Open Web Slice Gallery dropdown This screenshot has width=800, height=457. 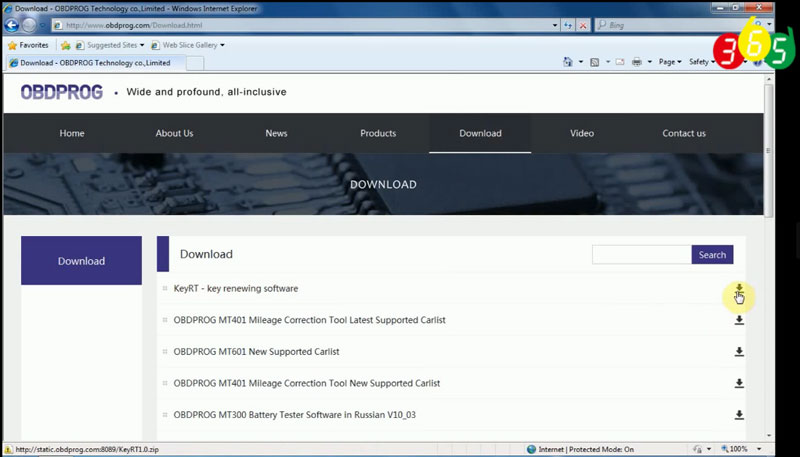pyautogui.click(x=188, y=45)
